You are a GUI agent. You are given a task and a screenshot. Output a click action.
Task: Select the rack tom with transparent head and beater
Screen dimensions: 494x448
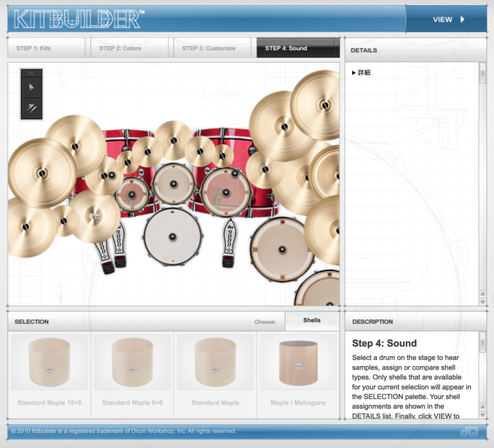tap(226, 192)
